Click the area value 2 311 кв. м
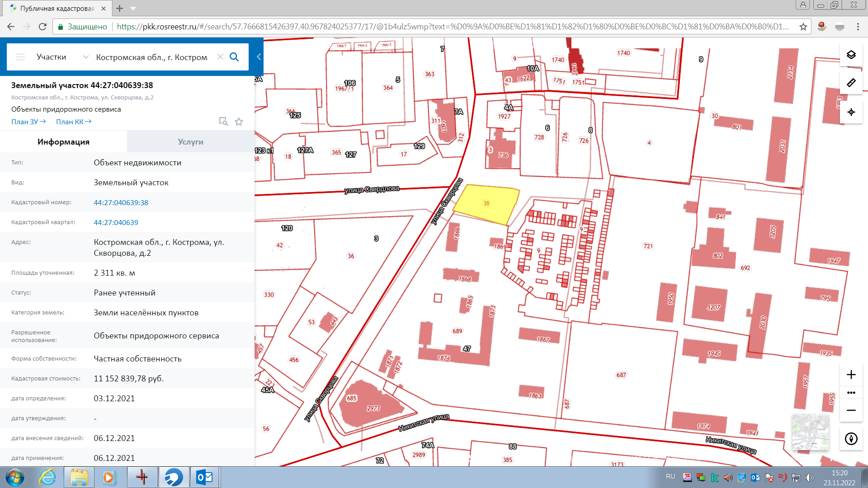 click(114, 273)
